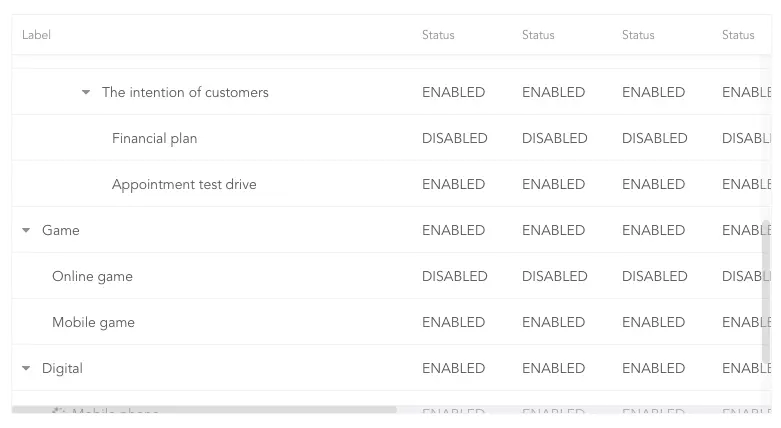Collapse the Digital tree row
781x428 pixels.
click(x=26, y=368)
